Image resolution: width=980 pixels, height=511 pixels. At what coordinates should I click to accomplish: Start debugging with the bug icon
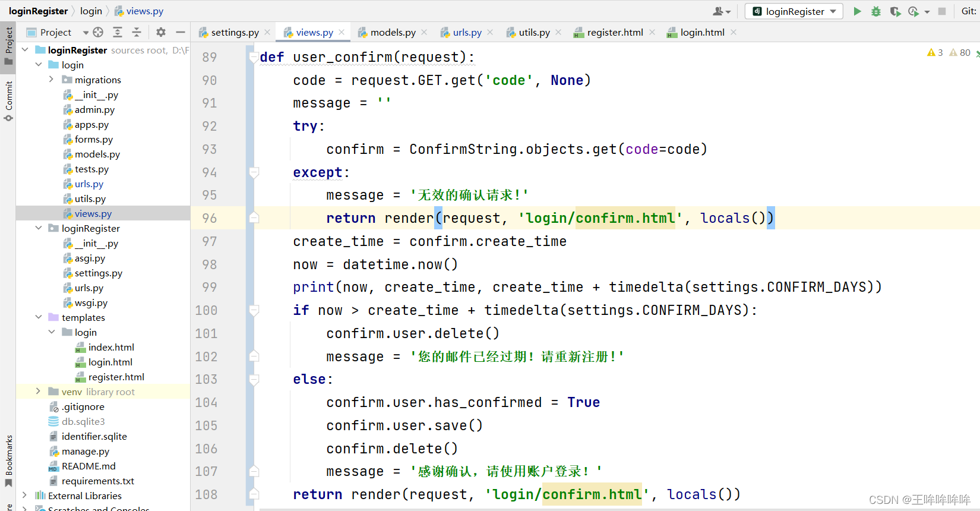click(x=876, y=11)
